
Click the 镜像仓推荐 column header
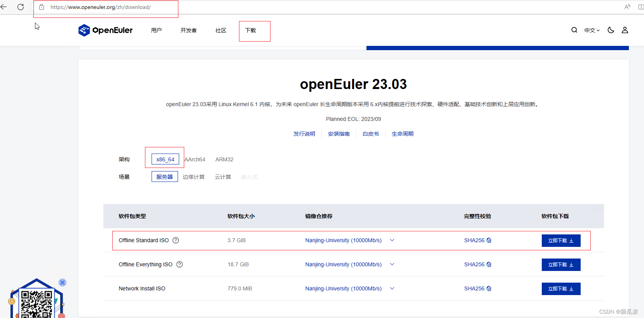click(x=319, y=216)
